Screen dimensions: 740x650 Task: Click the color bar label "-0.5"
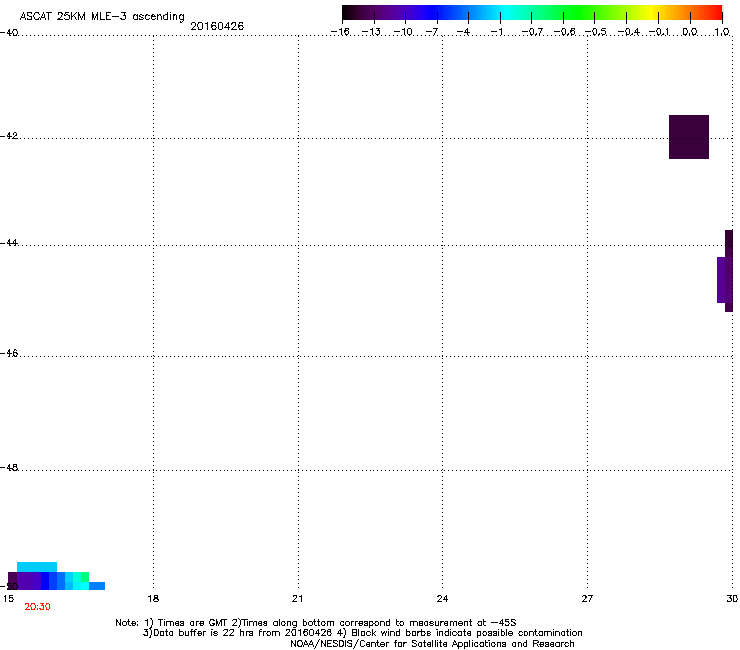point(596,32)
